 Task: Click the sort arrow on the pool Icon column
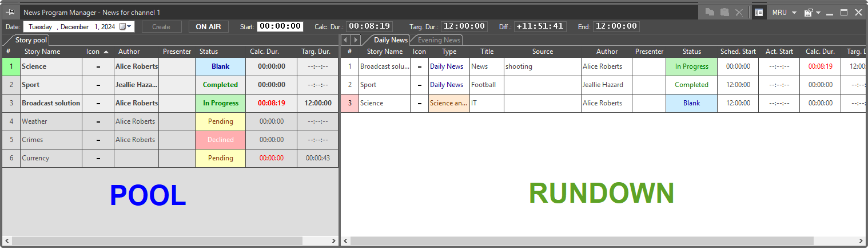point(106,52)
